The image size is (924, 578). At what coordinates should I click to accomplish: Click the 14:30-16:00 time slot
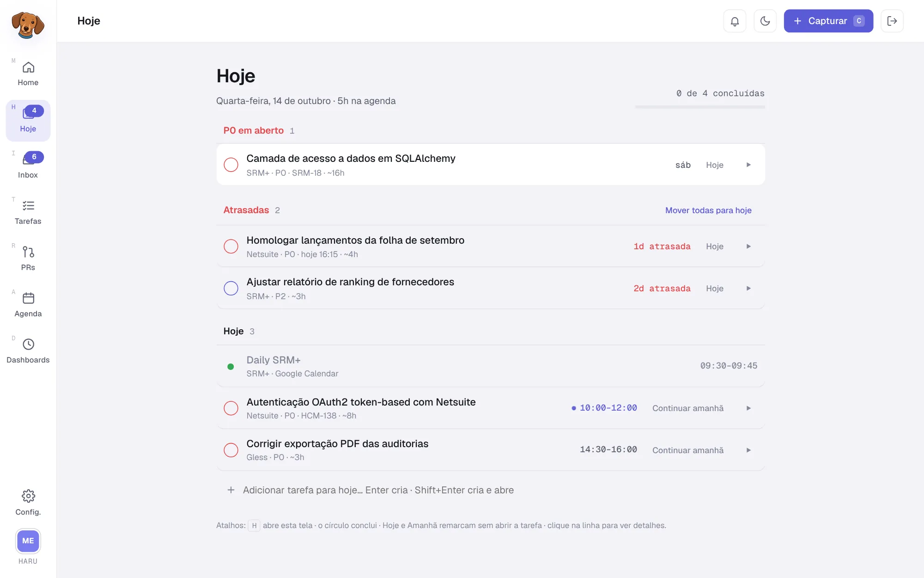608,450
